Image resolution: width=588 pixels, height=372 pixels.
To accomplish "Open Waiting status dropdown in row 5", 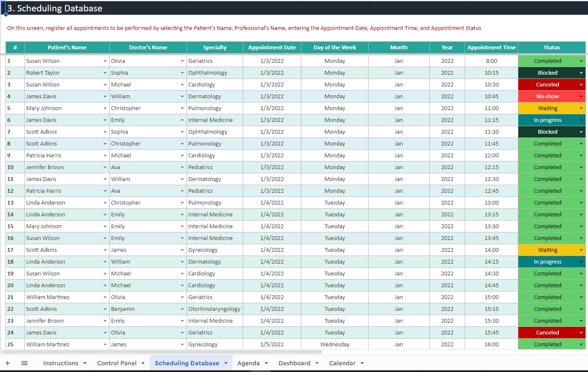I will tap(581, 108).
